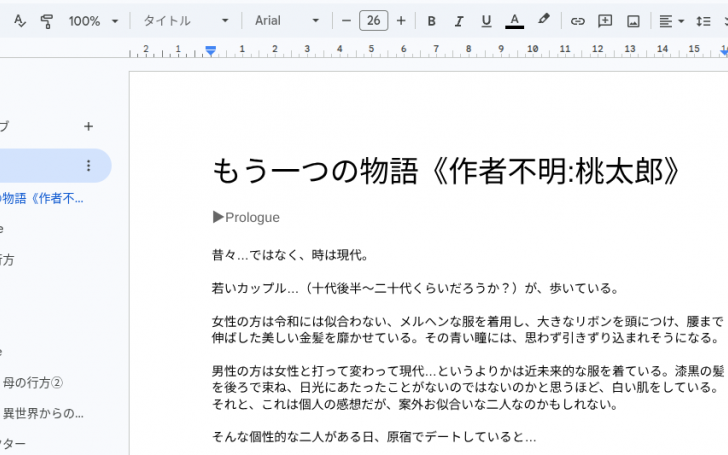Click the left indent marker on ruler
This screenshot has width=728, height=455.
(211, 51)
